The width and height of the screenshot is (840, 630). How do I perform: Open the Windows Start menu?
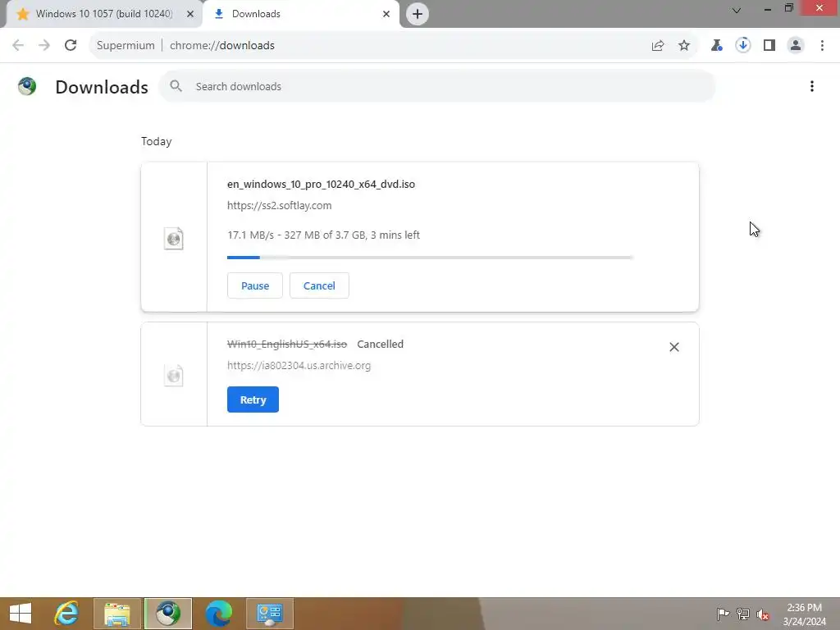click(21, 614)
